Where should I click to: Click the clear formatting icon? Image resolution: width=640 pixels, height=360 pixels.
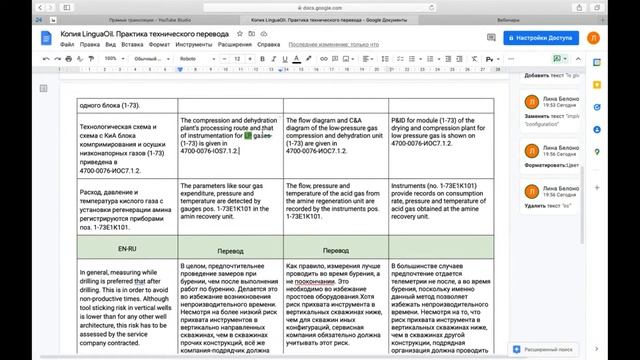(x=474, y=59)
